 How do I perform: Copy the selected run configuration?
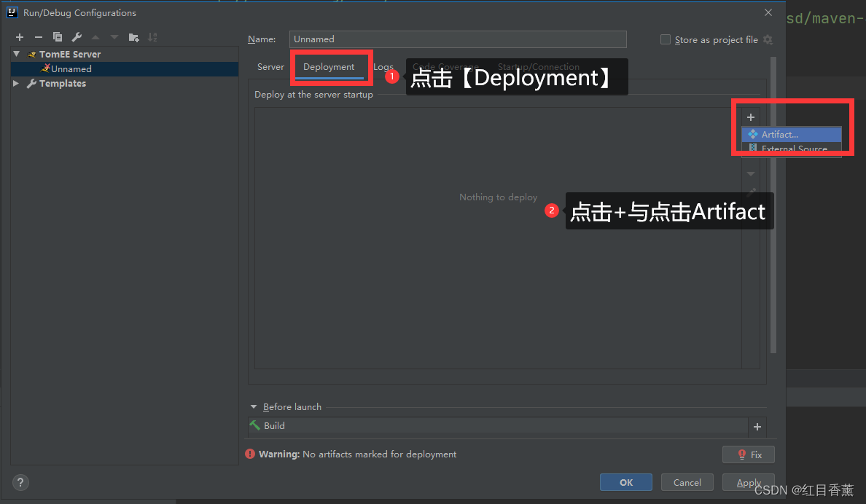click(58, 37)
